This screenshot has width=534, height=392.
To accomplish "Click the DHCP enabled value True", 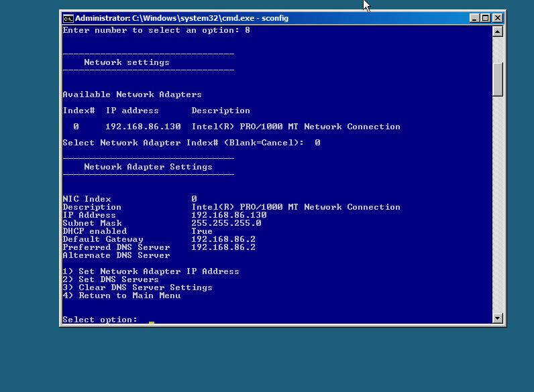I will point(202,231).
